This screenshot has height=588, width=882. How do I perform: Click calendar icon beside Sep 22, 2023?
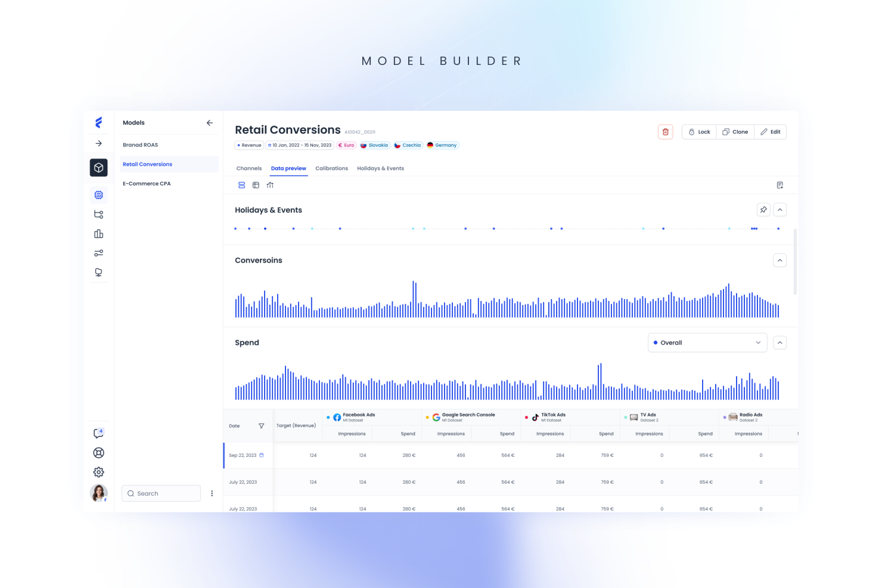262,455
